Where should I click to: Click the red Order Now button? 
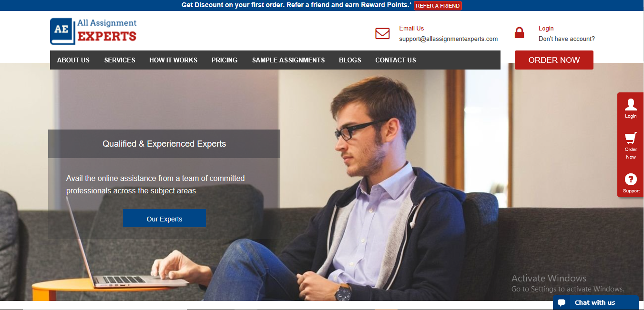(554, 60)
